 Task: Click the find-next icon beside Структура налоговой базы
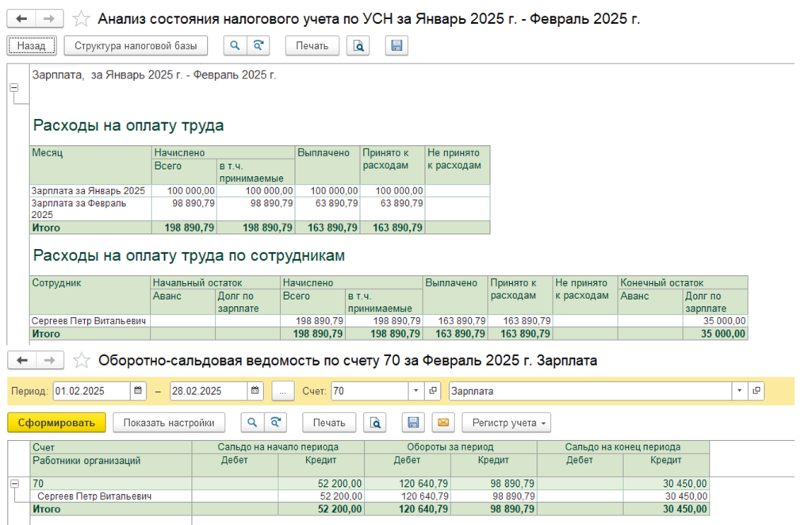coord(258,45)
